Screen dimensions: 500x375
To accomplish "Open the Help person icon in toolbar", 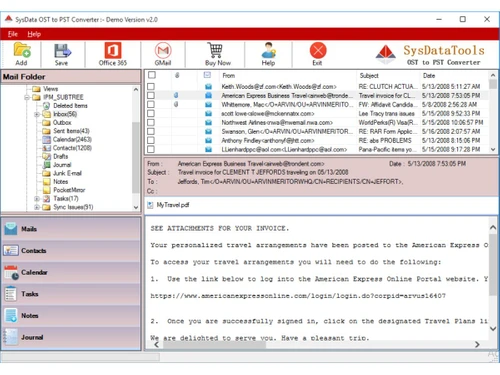I will pyautogui.click(x=268, y=50).
